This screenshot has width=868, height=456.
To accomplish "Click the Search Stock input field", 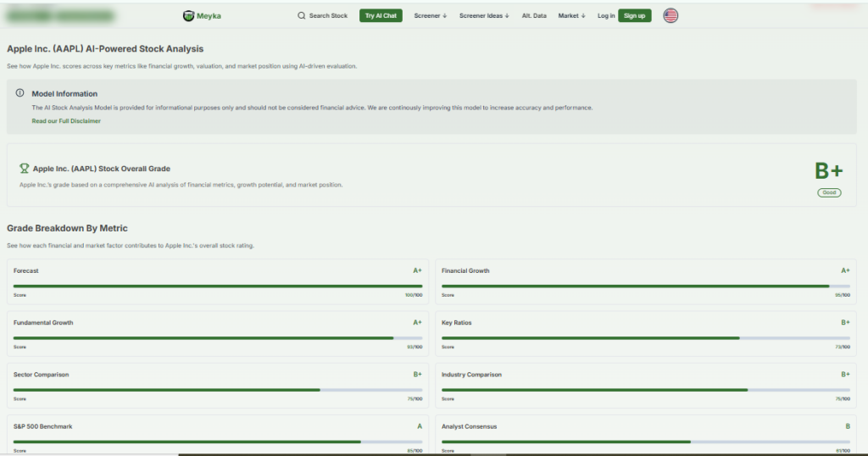I will tap(328, 15).
